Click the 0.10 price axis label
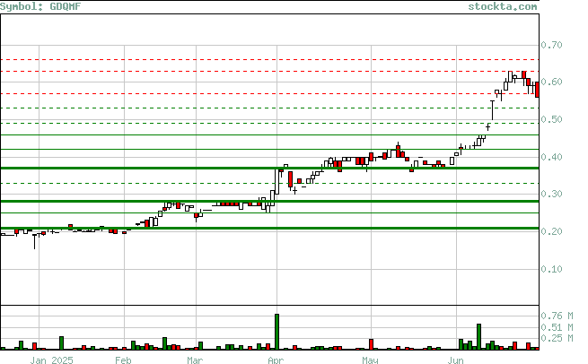This screenshot has width=588, height=364. coord(551,269)
